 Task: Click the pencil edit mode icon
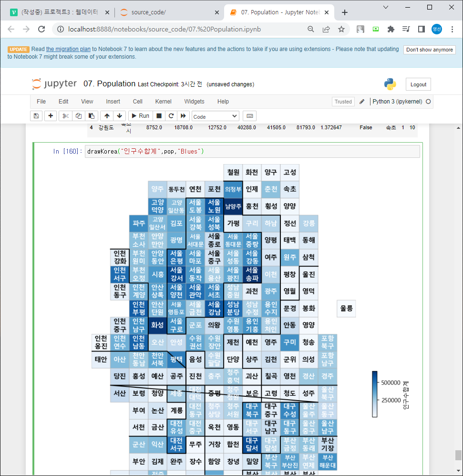coord(362,102)
